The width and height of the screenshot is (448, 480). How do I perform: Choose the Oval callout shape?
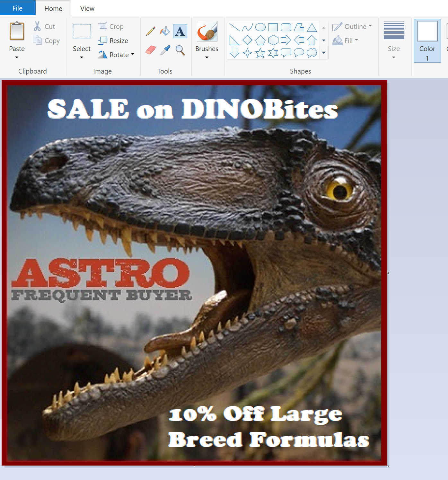(x=299, y=53)
